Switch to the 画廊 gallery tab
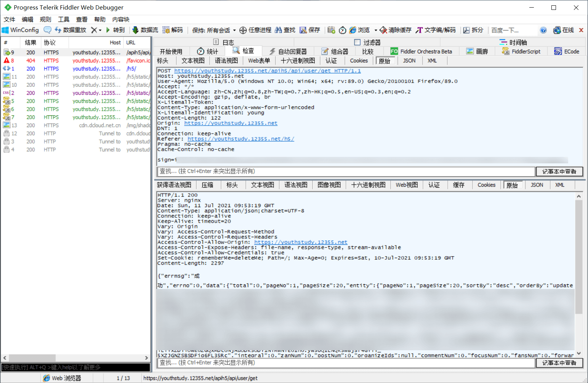 click(477, 51)
